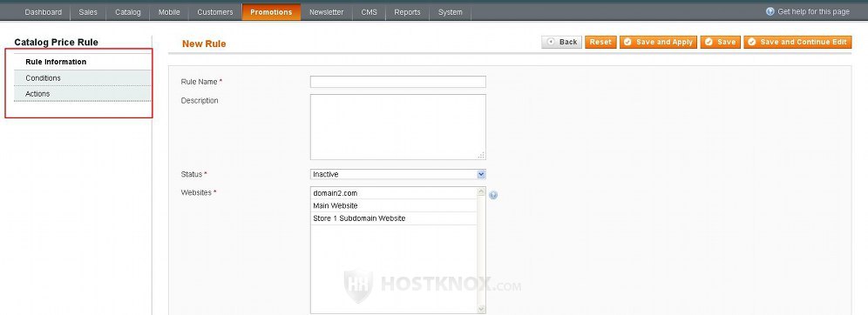Screen dimensions: 868x315
Task: Switch to the Actions tab
Action: coord(83,94)
